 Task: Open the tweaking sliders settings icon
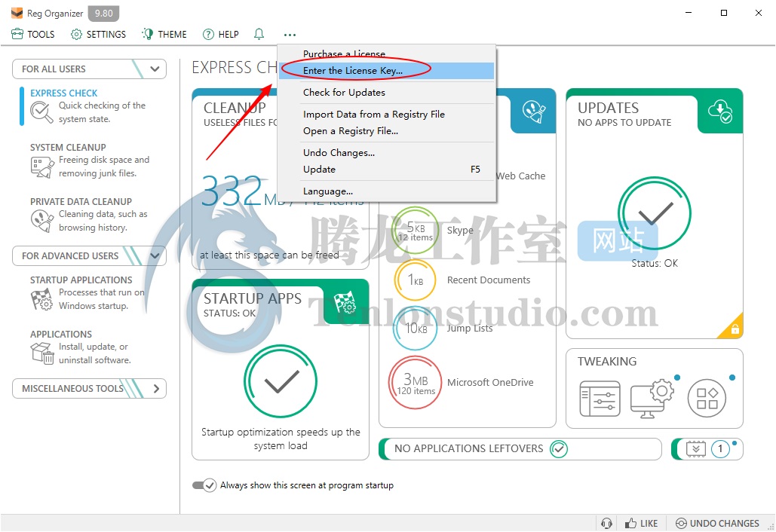[x=600, y=399]
